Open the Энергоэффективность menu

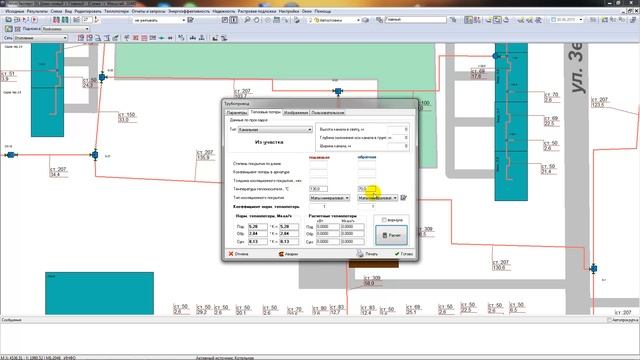click(189, 11)
